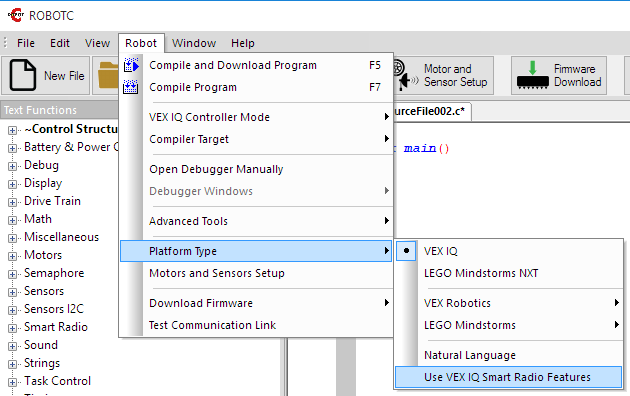Open LEGO Mindstorms platform submenu
This screenshot has width=630, height=396.
tap(509, 325)
